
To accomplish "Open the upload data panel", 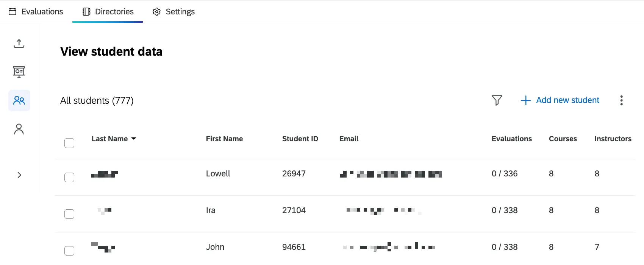I will 19,44.
